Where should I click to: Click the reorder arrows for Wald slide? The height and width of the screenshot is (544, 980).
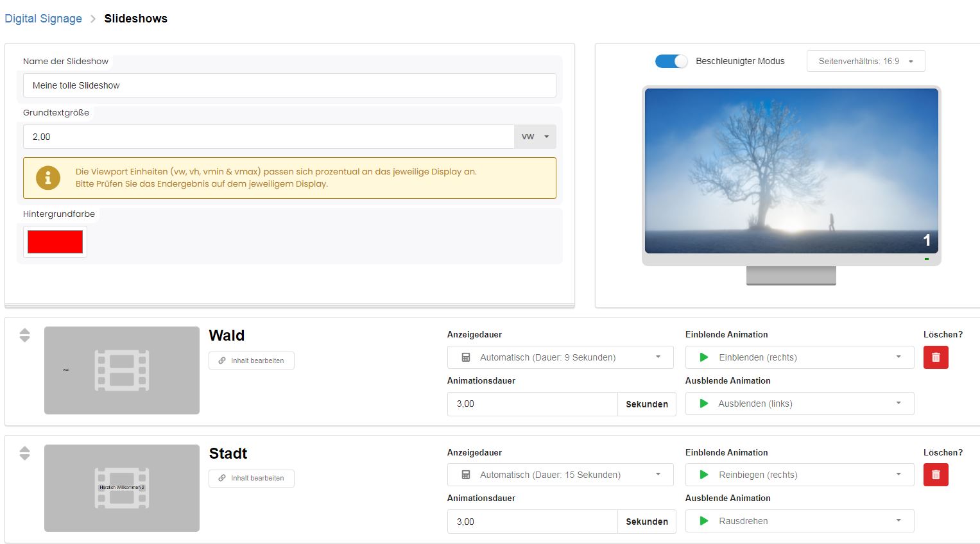coord(24,335)
